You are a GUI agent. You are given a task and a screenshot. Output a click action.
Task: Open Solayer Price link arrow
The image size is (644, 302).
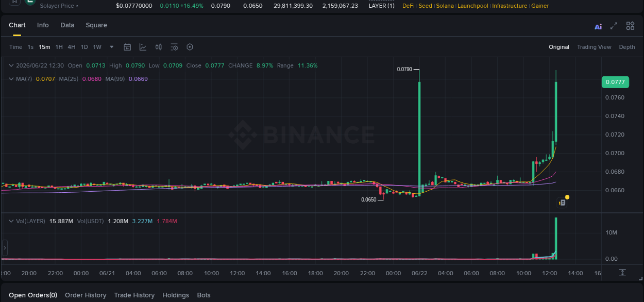pyautogui.click(x=77, y=6)
